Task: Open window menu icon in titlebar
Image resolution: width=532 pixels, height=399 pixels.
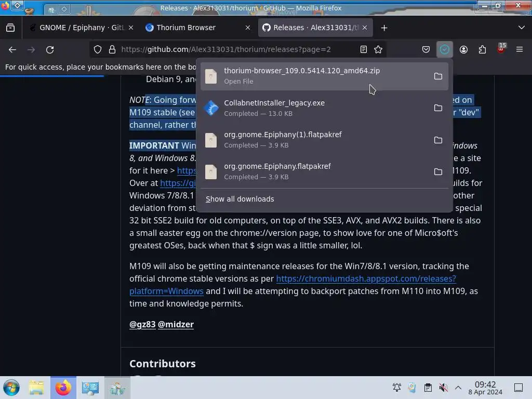Action: [x=5, y=6]
